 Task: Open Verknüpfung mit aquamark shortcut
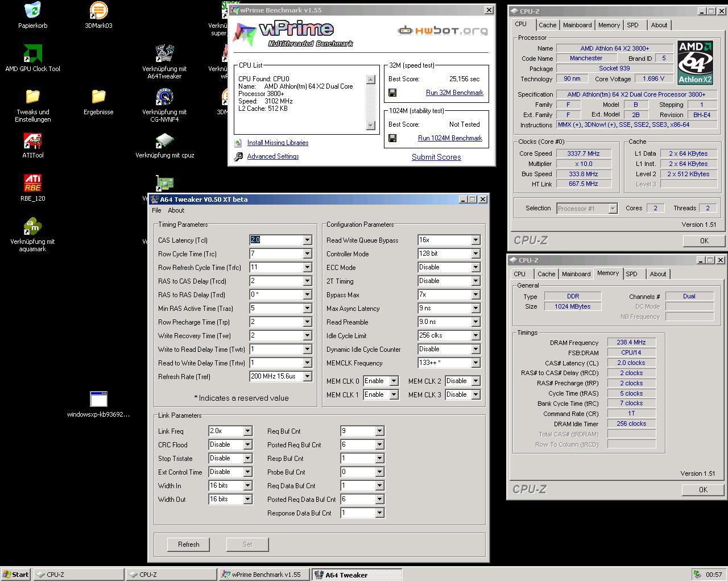32,226
